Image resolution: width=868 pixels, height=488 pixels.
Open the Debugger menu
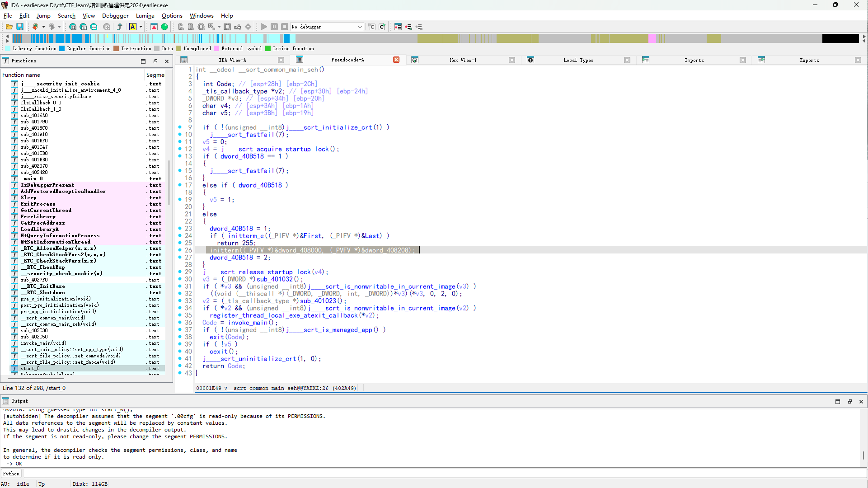click(x=115, y=16)
